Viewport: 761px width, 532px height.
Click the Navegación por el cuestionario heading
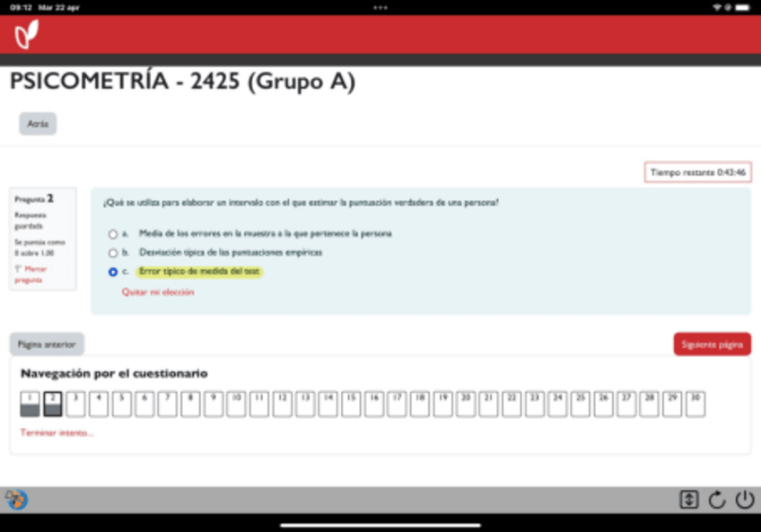pyautogui.click(x=114, y=373)
